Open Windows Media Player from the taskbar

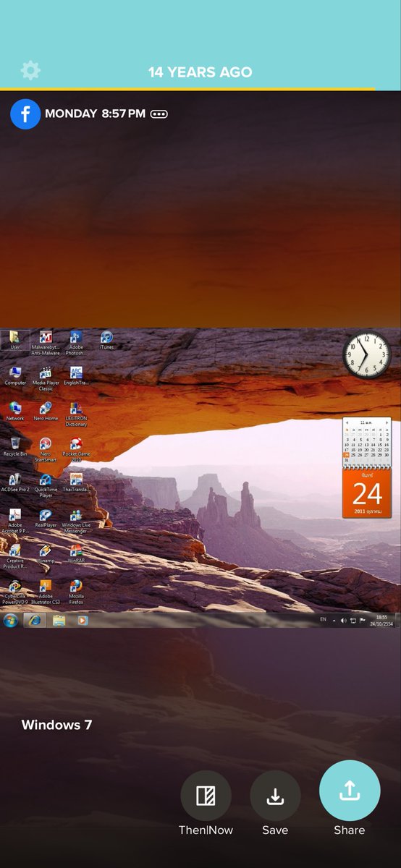coord(83,621)
